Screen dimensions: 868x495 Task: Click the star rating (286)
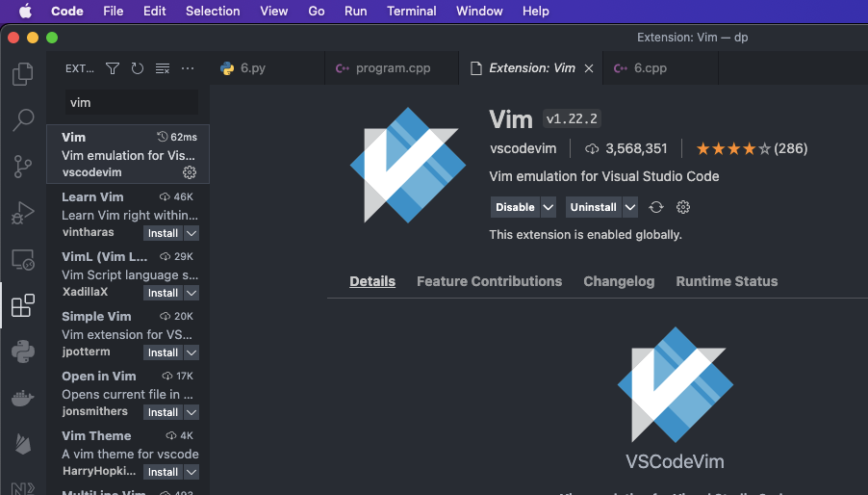(752, 148)
